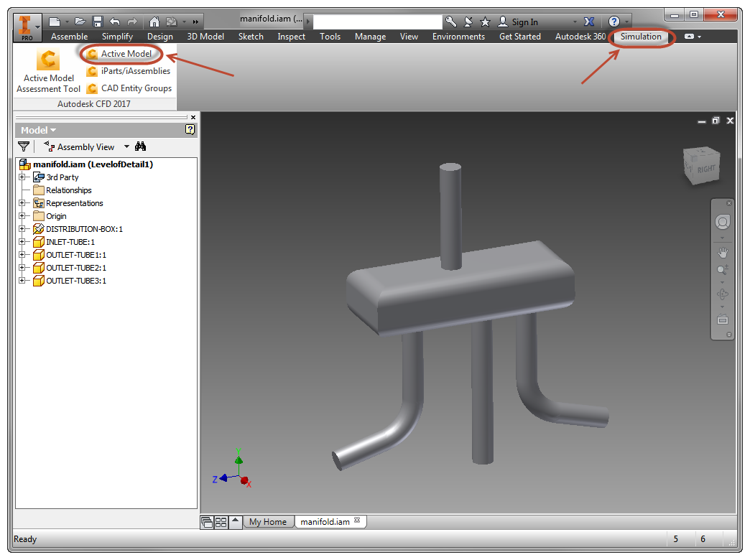Launch CAD Entity Groups

pyautogui.click(x=129, y=88)
